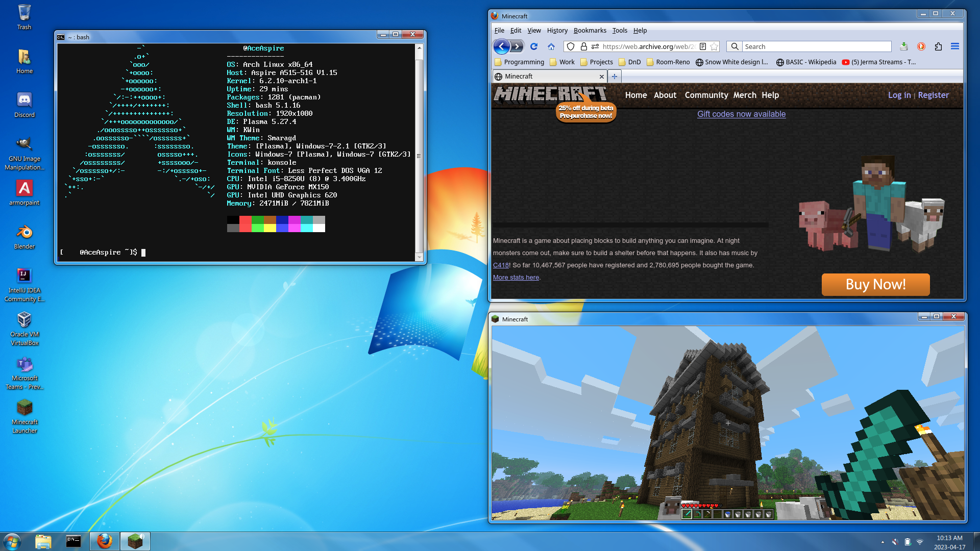This screenshot has width=980, height=551.
Task: Open the Firefox hamburger menu
Action: pyautogui.click(x=955, y=46)
